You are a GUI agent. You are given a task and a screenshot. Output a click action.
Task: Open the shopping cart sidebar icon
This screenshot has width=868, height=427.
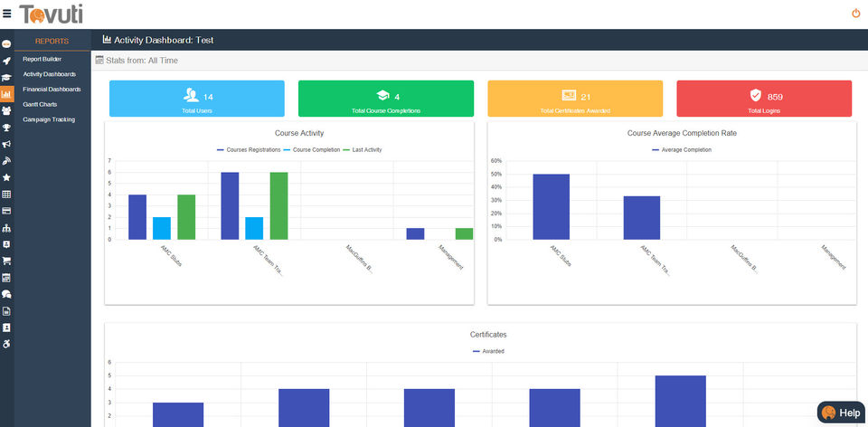coord(6,261)
